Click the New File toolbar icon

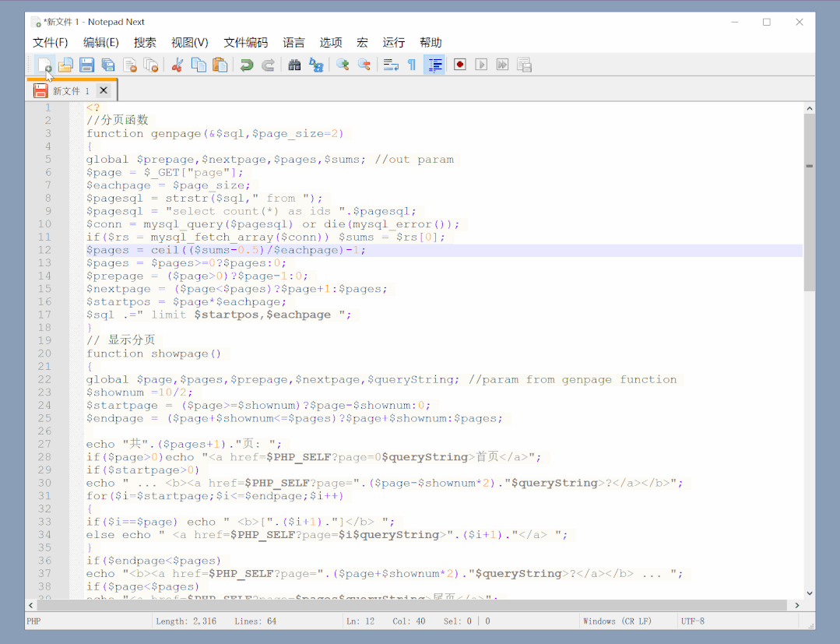[x=44, y=65]
